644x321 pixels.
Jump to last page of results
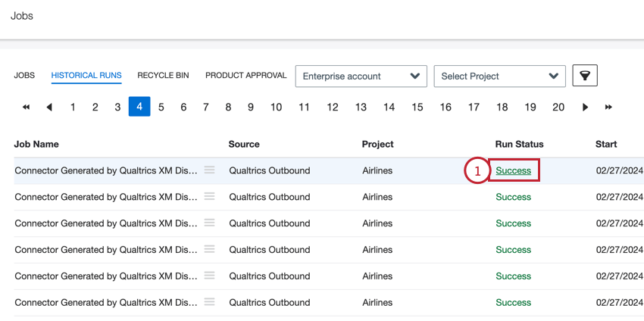[608, 108]
